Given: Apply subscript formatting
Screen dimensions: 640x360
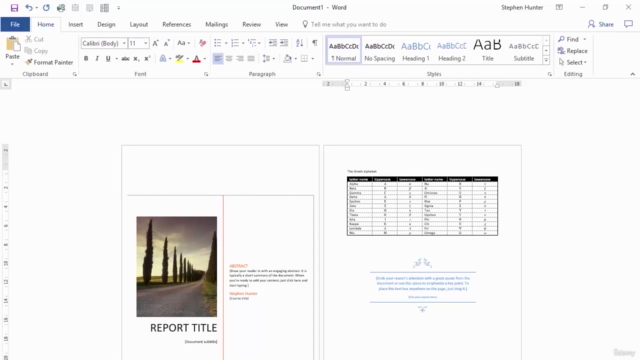Looking at the screenshot, I should (x=136, y=59).
